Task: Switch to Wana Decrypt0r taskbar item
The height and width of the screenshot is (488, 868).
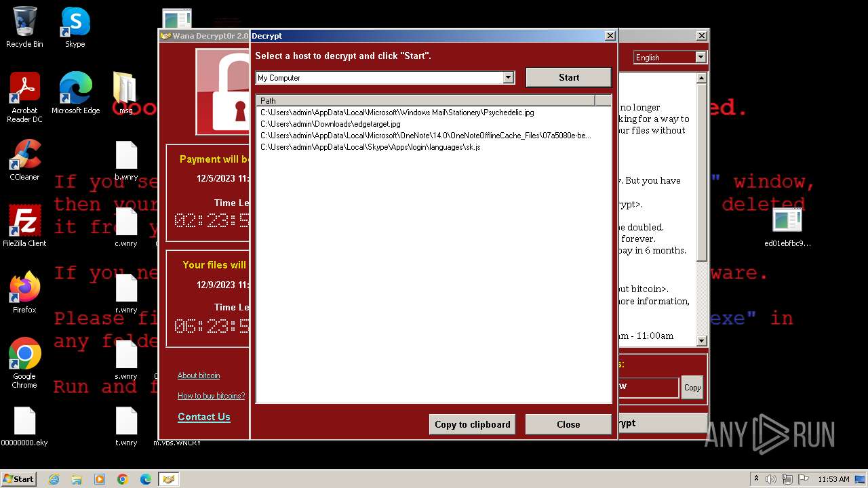Action: point(169,479)
